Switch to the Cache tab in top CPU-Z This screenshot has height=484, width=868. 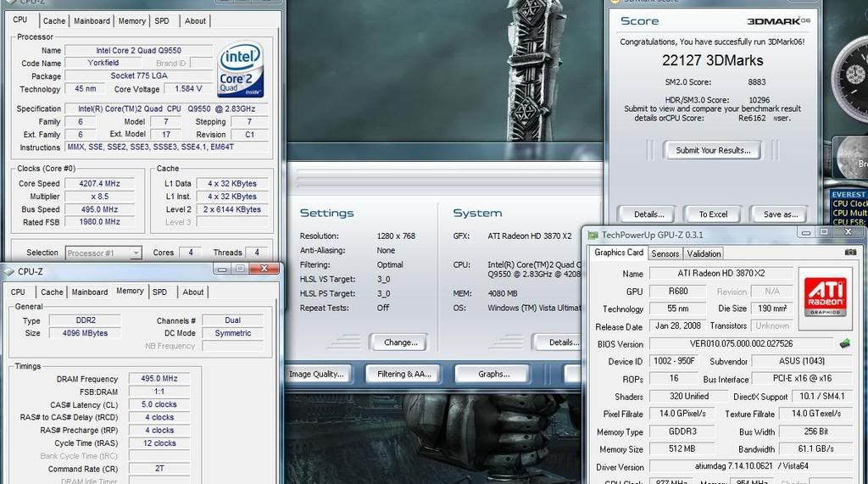click(x=54, y=21)
